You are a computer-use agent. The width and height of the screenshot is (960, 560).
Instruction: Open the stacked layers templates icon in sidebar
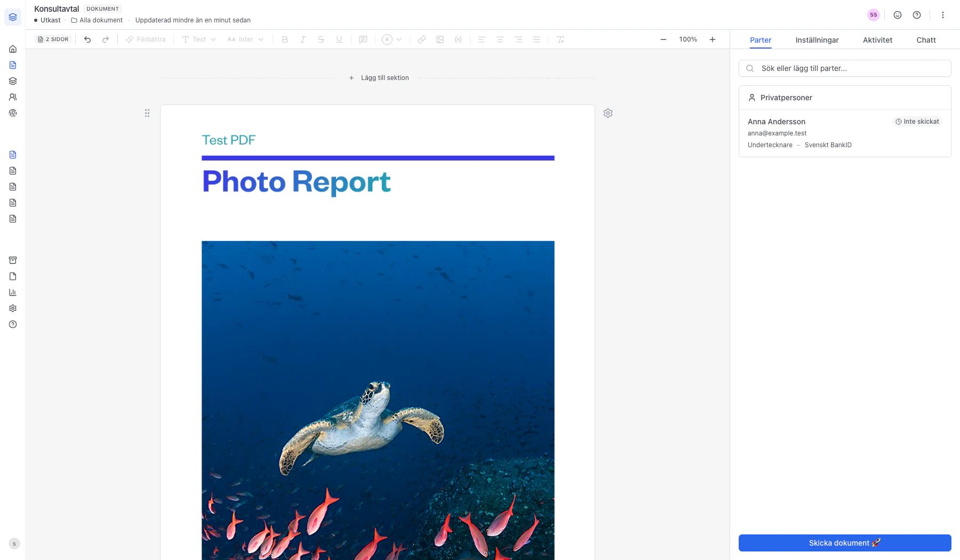click(13, 81)
